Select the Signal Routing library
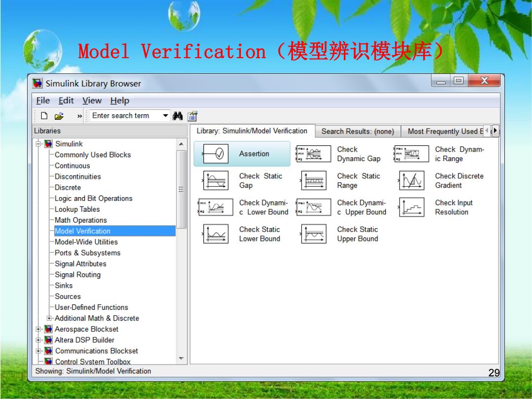 point(78,275)
